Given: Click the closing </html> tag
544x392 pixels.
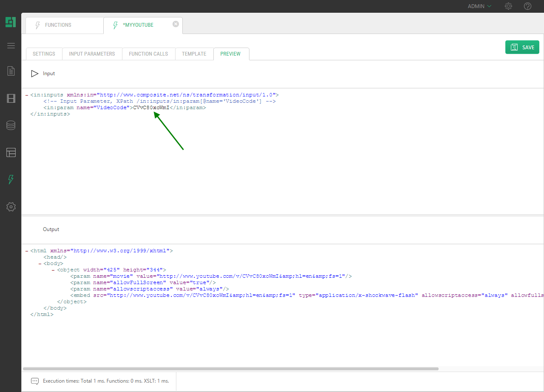Looking at the screenshot, I should tap(42, 315).
